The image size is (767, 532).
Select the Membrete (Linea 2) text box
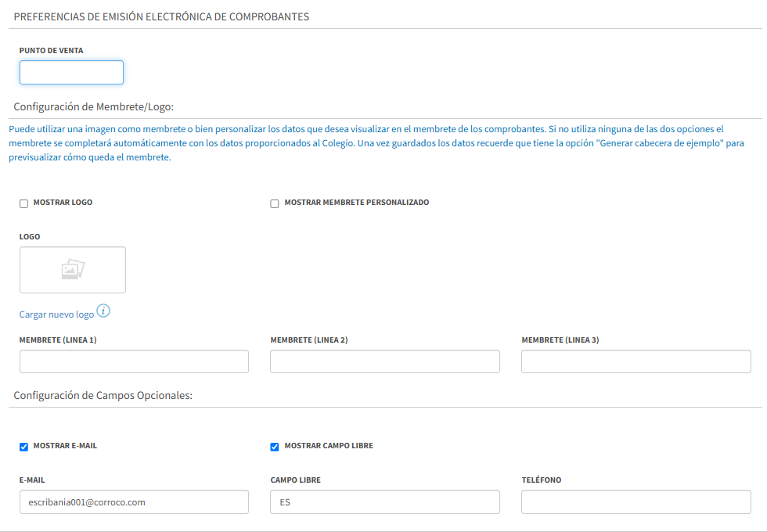click(385, 361)
